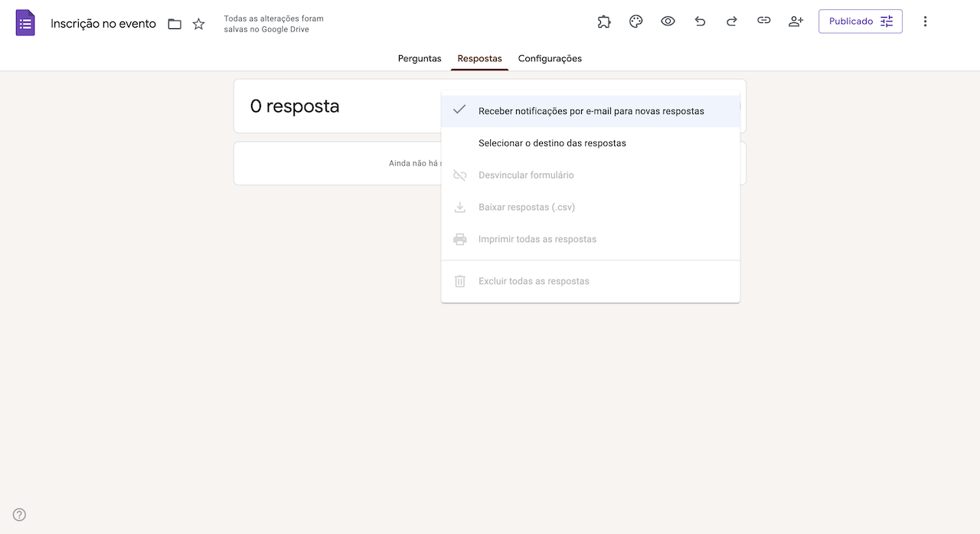Switch to the Perguntas tab
The image size is (980, 534).
[x=419, y=58]
